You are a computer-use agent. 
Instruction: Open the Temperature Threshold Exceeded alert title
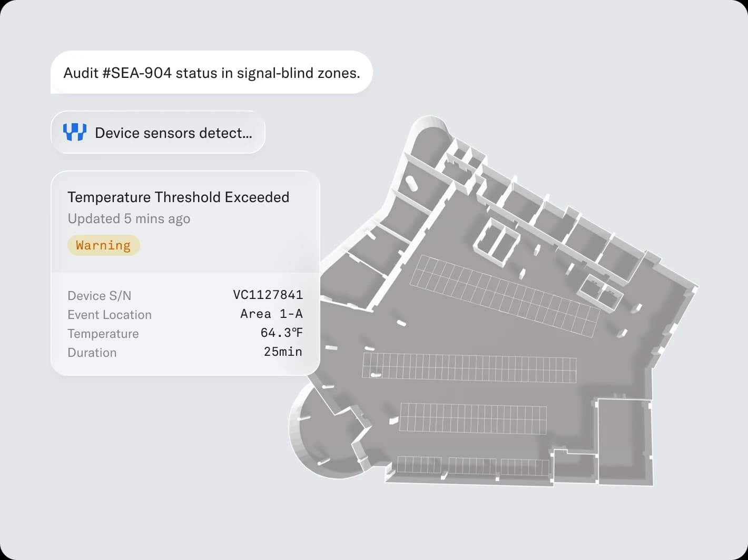pyautogui.click(x=179, y=197)
